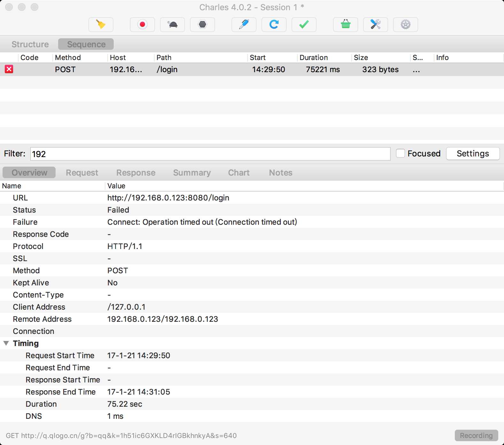Select the Kept Alive row
Viewport: 504px width, 445px height.
point(252,283)
